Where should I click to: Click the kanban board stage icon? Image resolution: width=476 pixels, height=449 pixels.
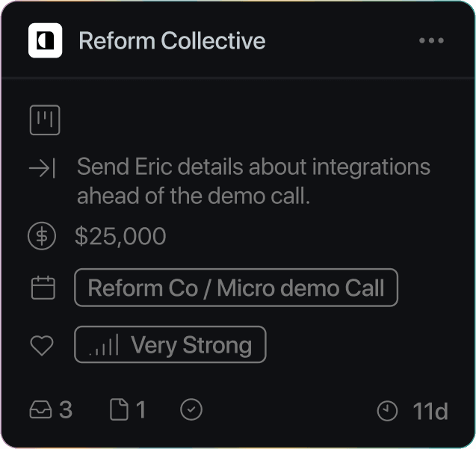pos(45,120)
